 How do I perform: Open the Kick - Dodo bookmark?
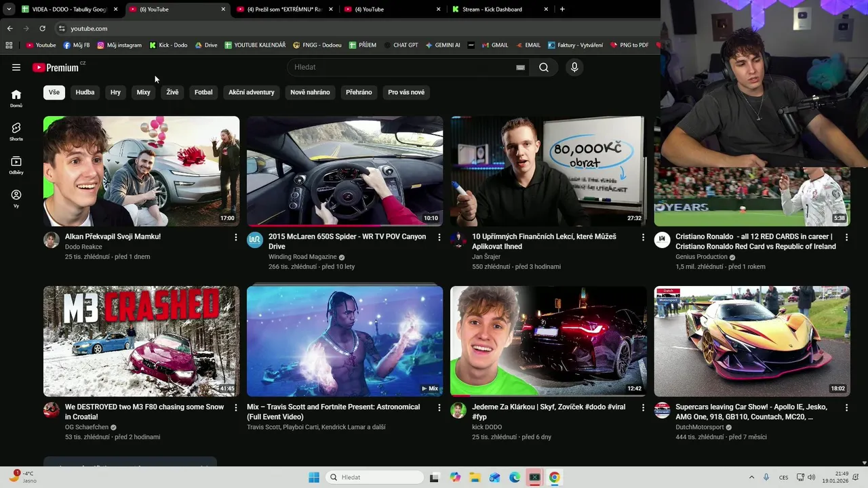168,45
